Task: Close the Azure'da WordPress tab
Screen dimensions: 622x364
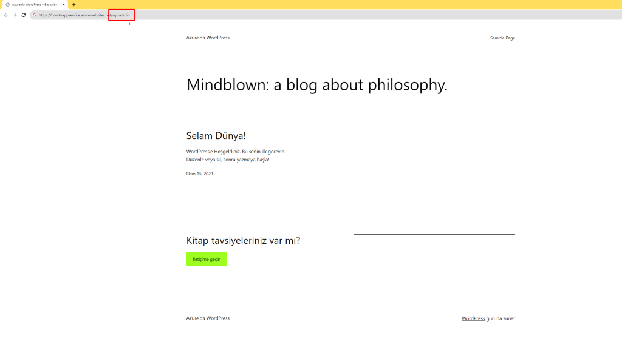Action: click(63, 4)
